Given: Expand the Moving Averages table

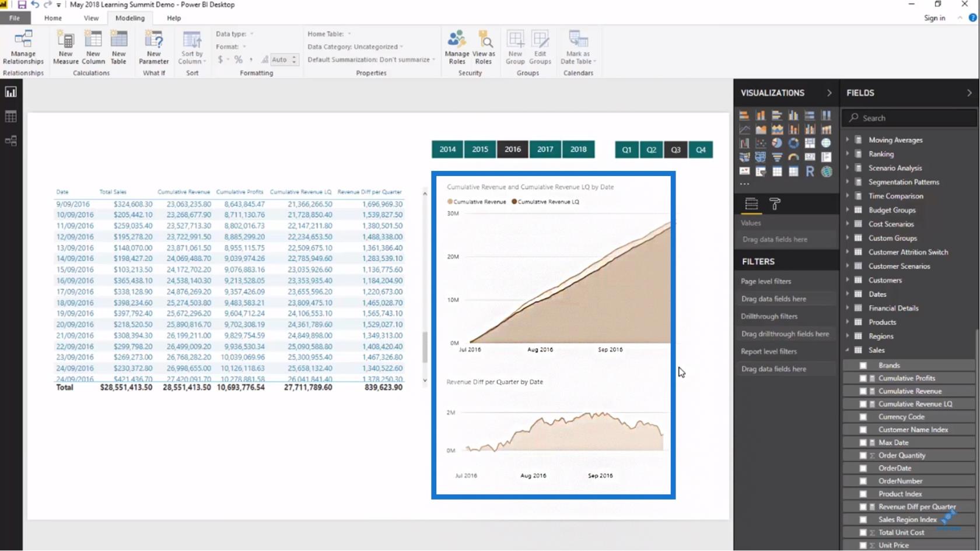Looking at the screenshot, I should 848,139.
